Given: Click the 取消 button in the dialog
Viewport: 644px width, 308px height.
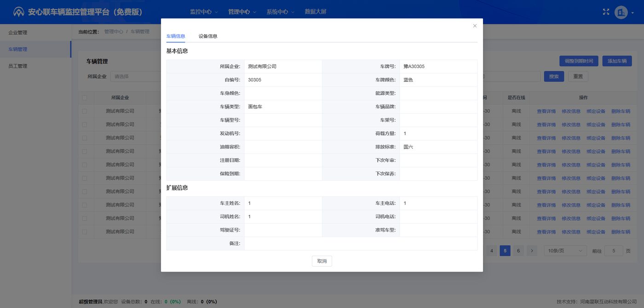Looking at the screenshot, I should coord(322,261).
